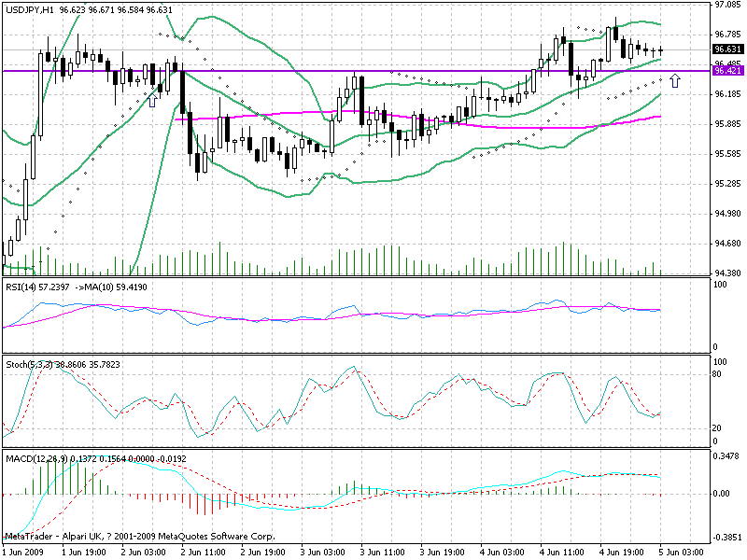Click the 94.980 price scale value

(728, 214)
